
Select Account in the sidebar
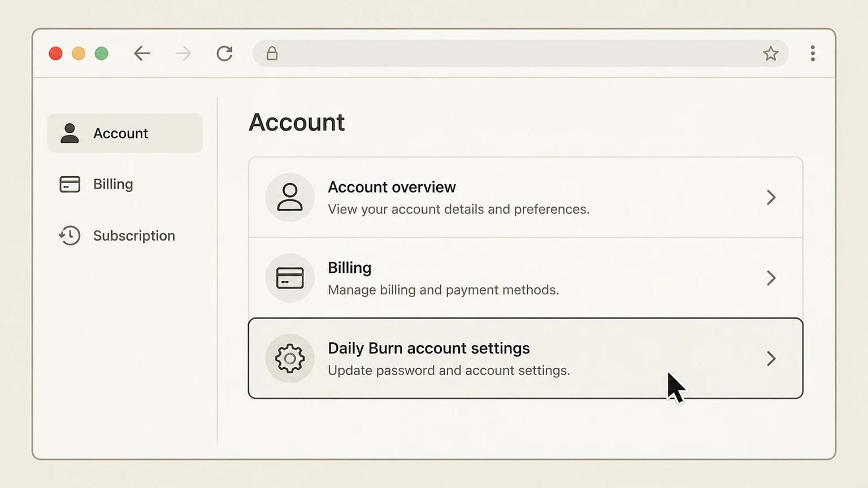125,133
